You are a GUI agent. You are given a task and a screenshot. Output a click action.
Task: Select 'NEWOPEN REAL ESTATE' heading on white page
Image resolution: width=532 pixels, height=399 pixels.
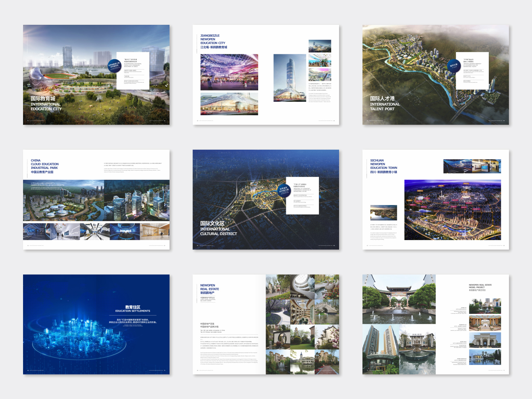click(x=210, y=287)
